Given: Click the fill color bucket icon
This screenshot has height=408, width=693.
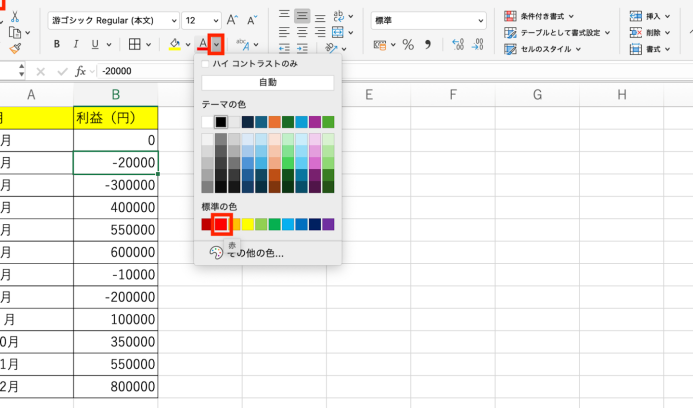Looking at the screenshot, I should (175, 44).
